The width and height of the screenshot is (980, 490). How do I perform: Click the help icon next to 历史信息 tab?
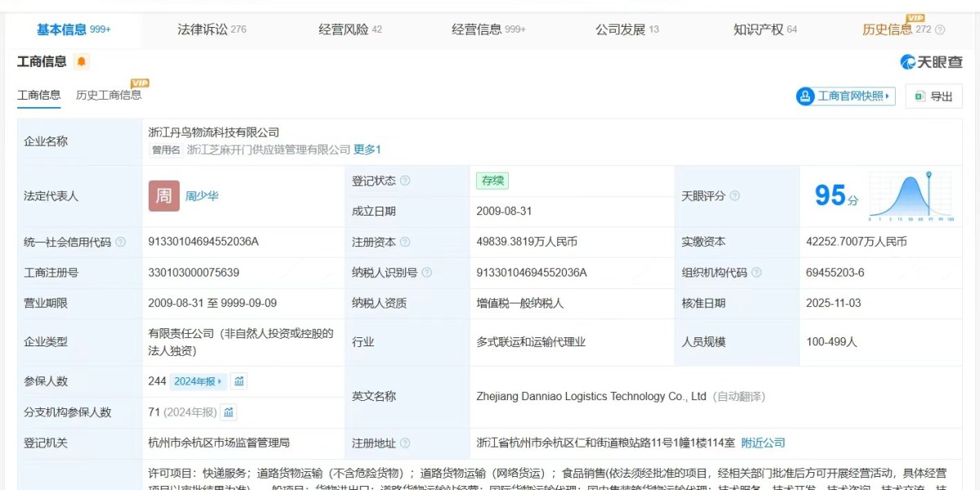(x=940, y=30)
